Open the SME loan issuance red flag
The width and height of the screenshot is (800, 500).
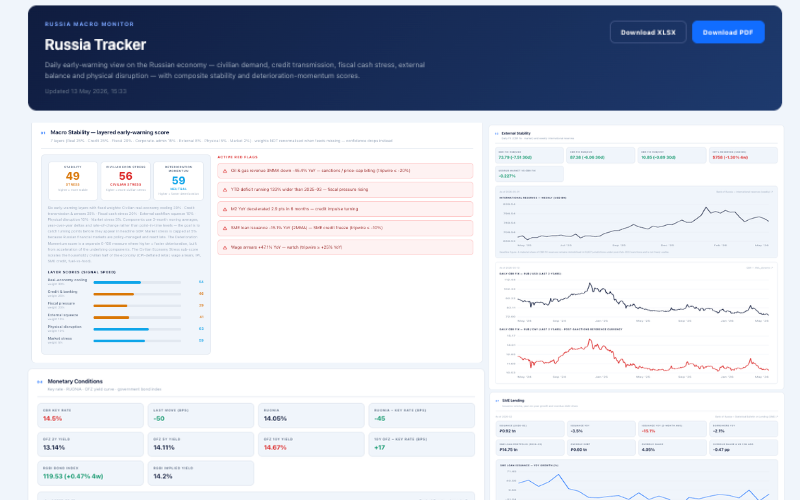pyautogui.click(x=345, y=228)
